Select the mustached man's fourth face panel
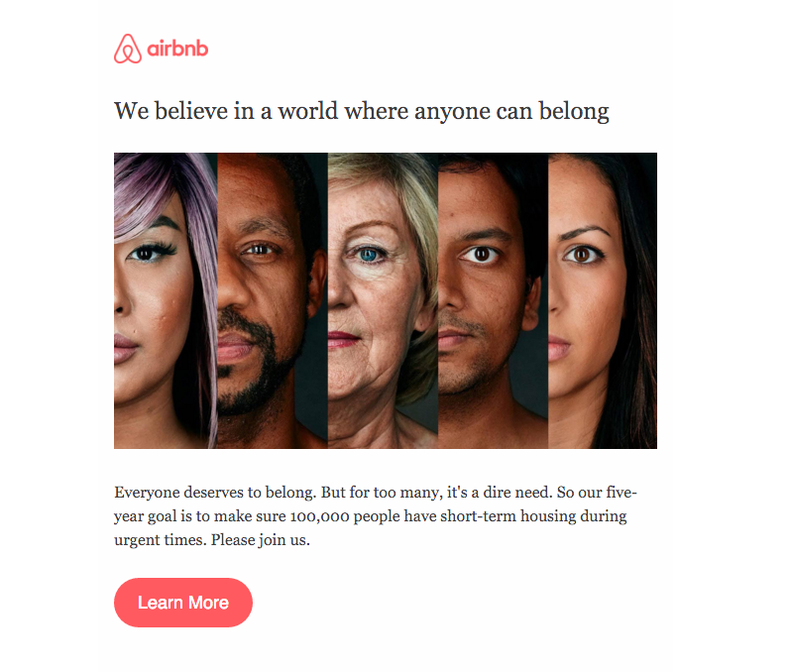Screen dimensions: 791x672 (493, 300)
